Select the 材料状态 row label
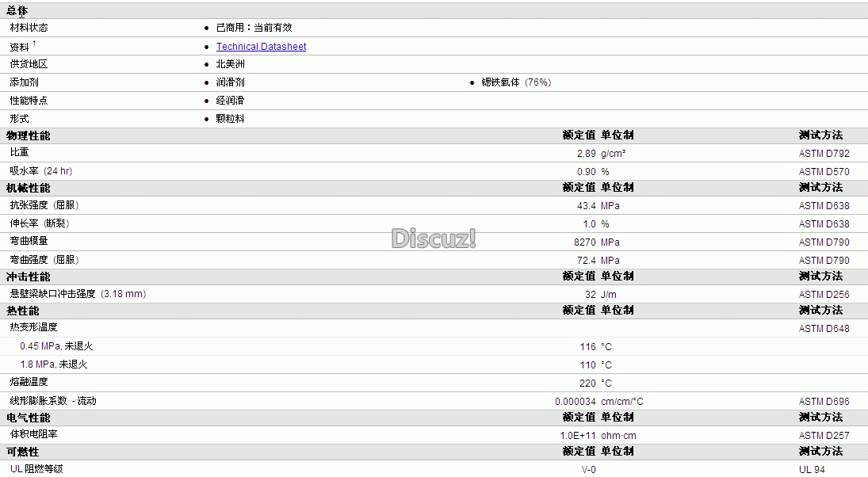This screenshot has width=868, height=477. coord(29,28)
